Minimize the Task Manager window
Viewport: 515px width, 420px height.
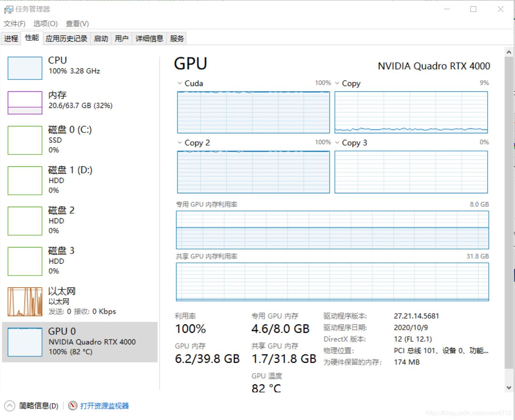click(447, 9)
